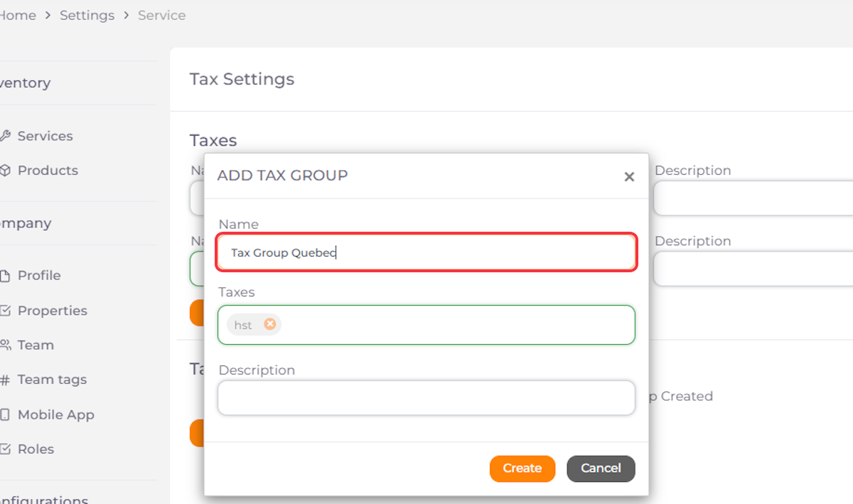Cancel the tax group creation
The image size is (853, 504).
tap(601, 468)
